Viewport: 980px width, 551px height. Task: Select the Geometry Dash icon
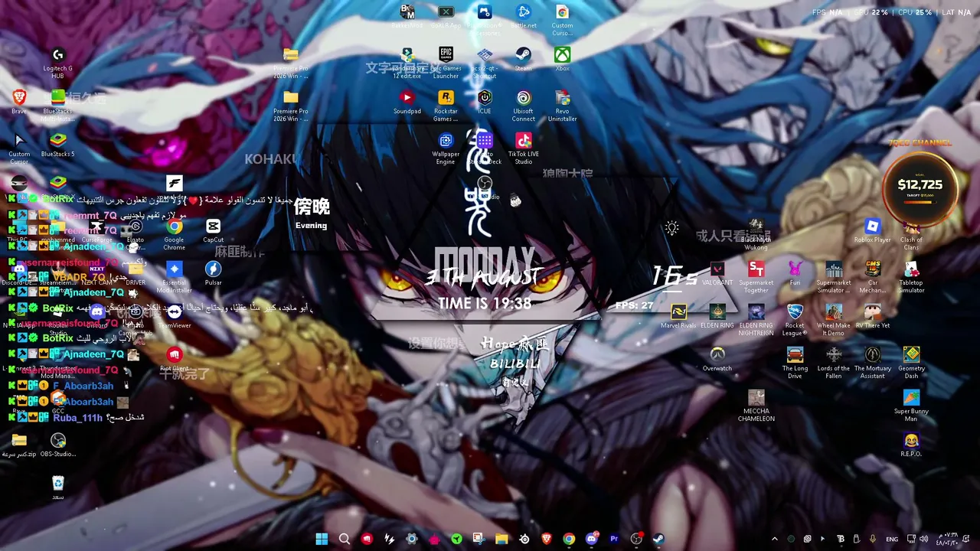point(911,363)
